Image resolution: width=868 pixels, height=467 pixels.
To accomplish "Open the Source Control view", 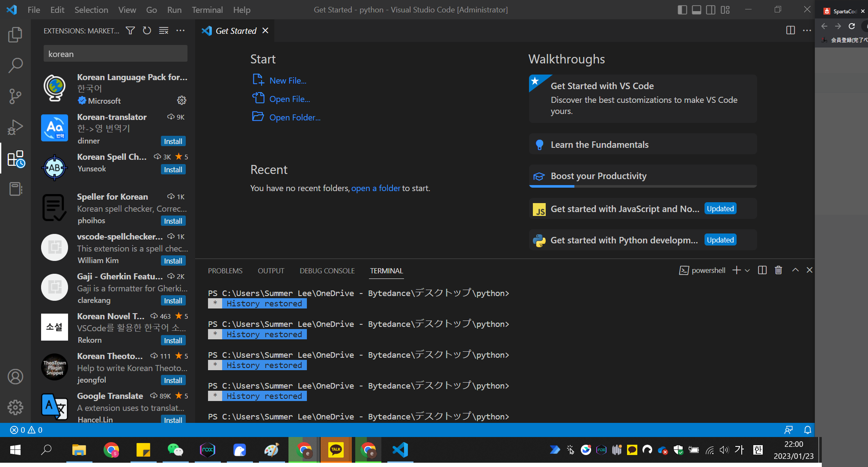I will [x=15, y=96].
